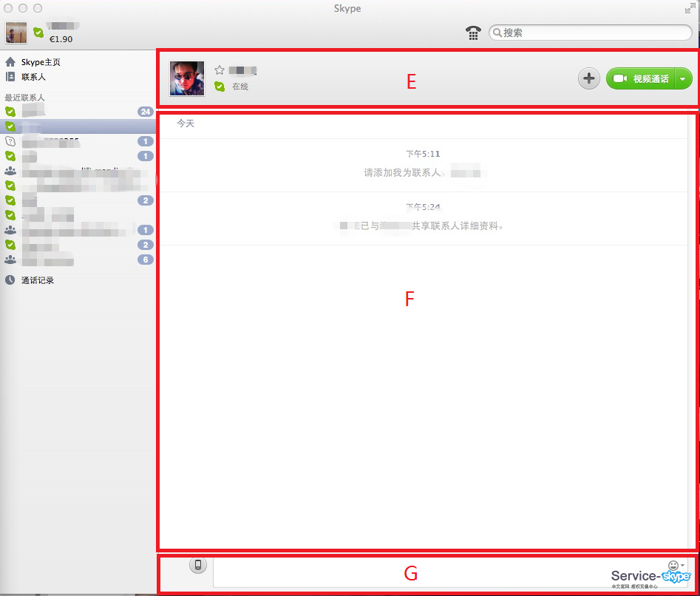
Task: Click your own profile picture at top left
Action: (x=16, y=33)
